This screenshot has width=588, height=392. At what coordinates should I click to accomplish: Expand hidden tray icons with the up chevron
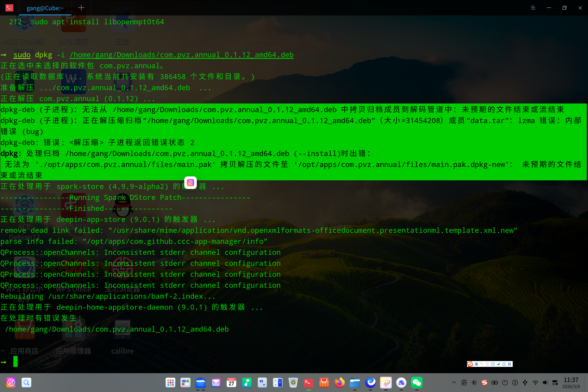[454, 383]
